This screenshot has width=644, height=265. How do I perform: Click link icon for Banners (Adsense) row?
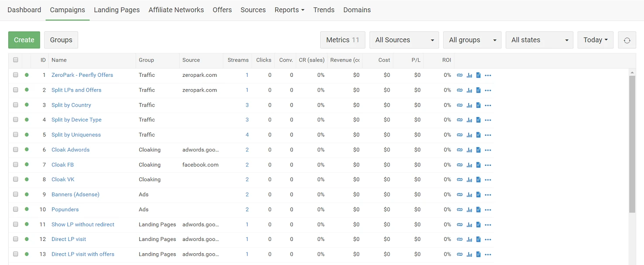tap(459, 195)
